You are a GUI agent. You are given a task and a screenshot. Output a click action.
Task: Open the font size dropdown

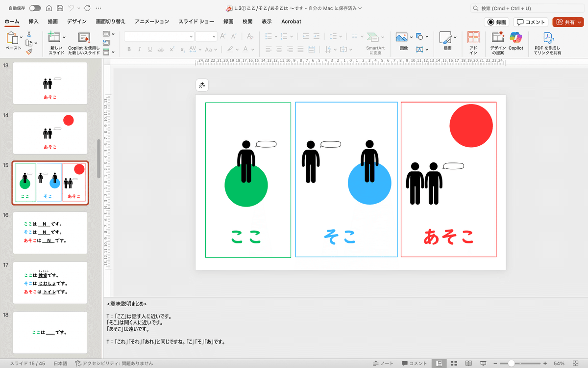point(206,36)
